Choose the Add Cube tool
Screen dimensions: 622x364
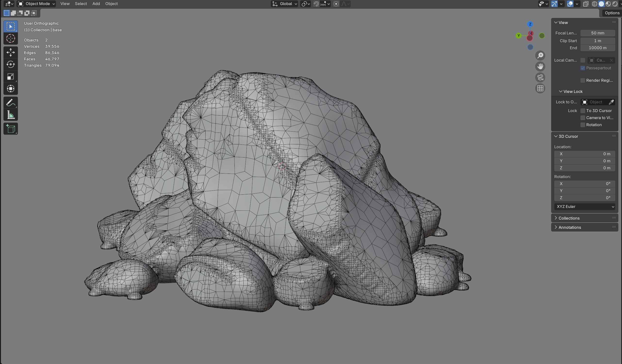(11, 129)
